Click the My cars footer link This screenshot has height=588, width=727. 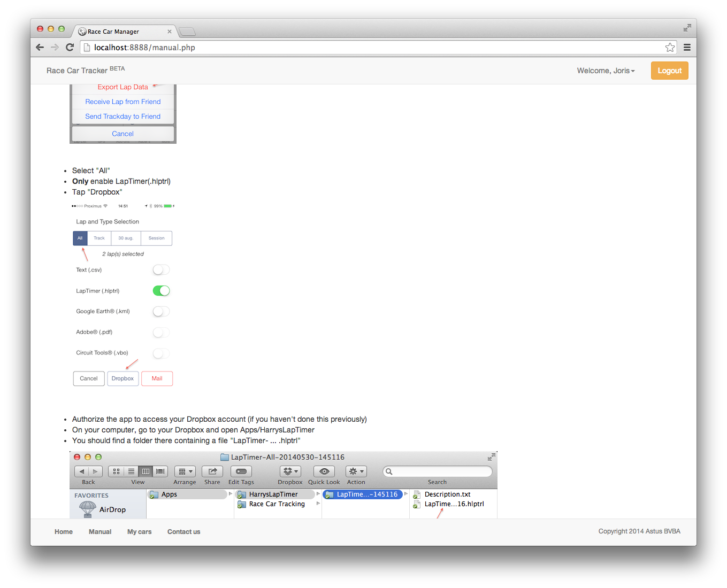(139, 532)
